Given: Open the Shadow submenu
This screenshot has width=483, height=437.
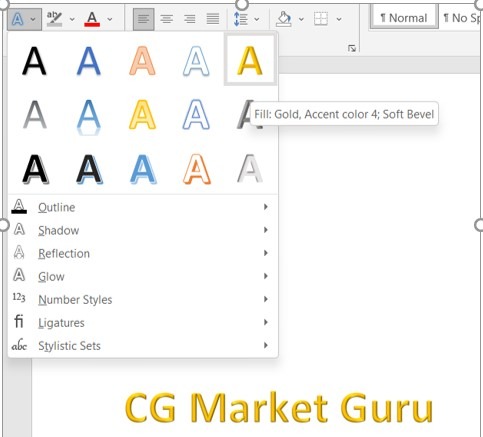Looking at the screenshot, I should 143,230.
